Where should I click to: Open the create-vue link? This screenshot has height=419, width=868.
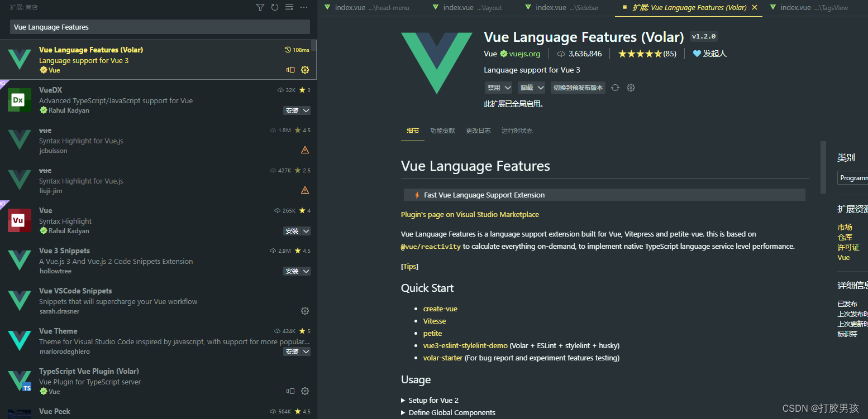click(440, 309)
